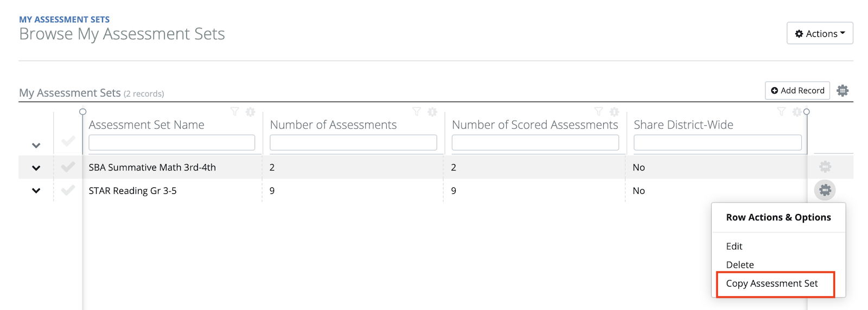Select the STAR Reading Gr 3-5 row checkmark
This screenshot has width=868, height=310.
point(68,191)
